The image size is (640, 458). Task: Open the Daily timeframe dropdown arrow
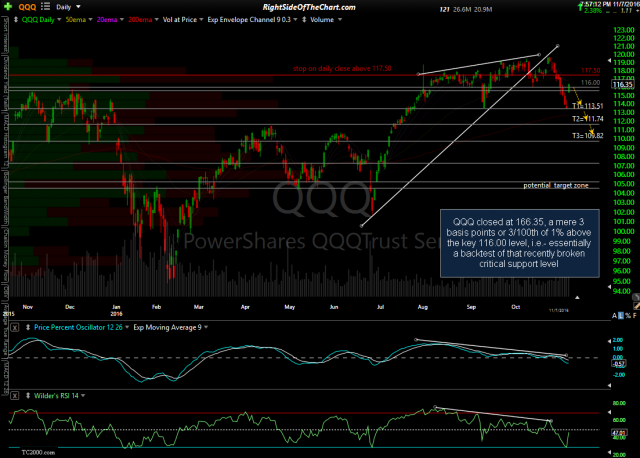coord(78,7)
